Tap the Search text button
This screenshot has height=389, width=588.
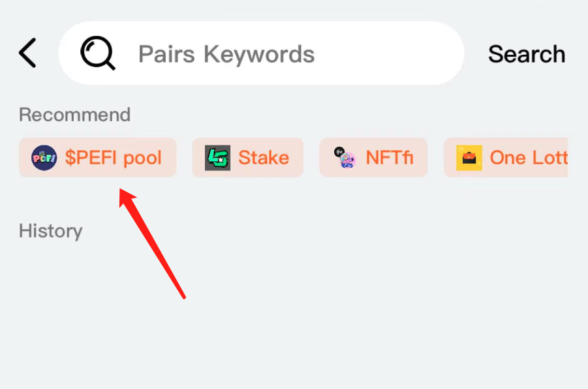[527, 54]
